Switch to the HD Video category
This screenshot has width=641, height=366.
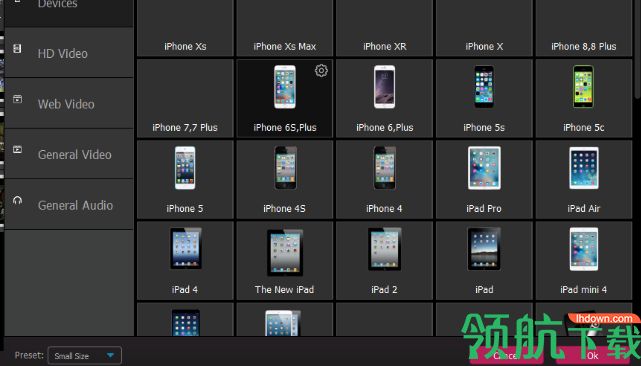(x=69, y=53)
